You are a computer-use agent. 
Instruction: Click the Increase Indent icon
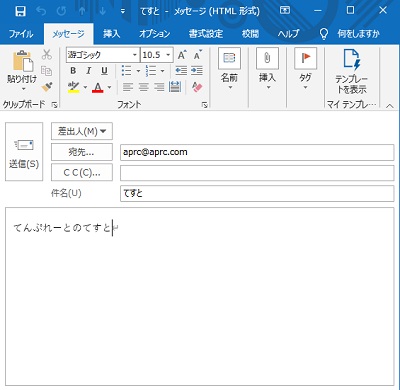[x=197, y=70]
